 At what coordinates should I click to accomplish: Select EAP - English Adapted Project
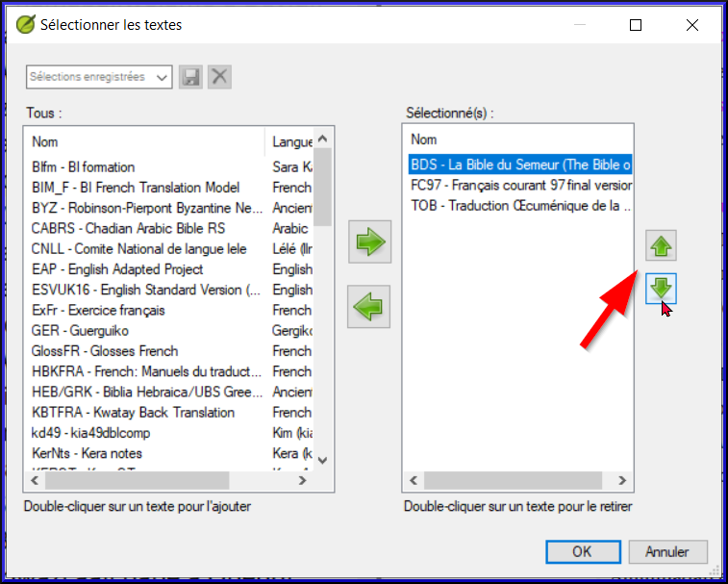pos(117,269)
